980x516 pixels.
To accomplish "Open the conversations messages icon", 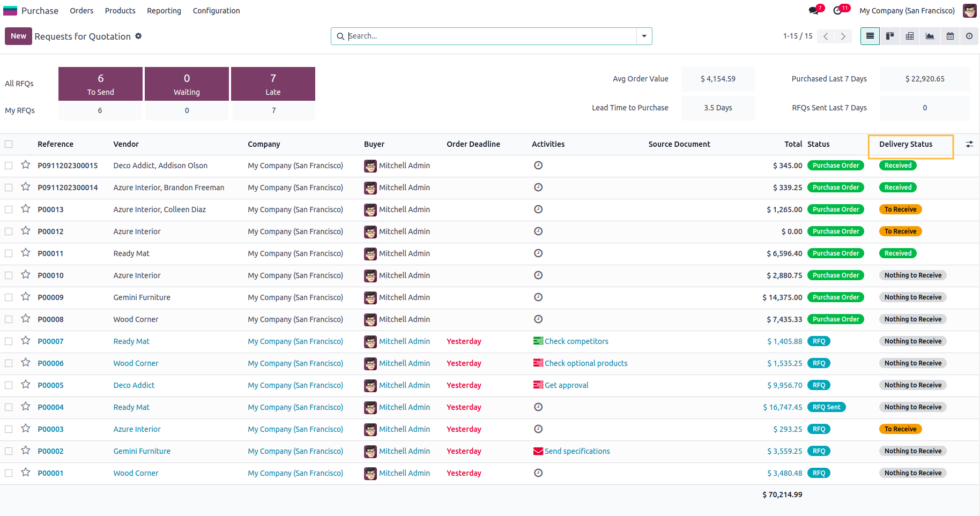I will (814, 11).
